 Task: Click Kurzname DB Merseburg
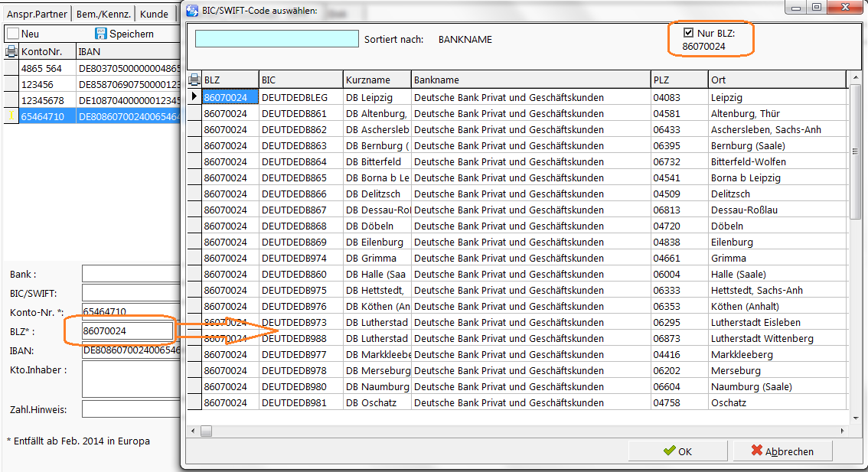377,370
